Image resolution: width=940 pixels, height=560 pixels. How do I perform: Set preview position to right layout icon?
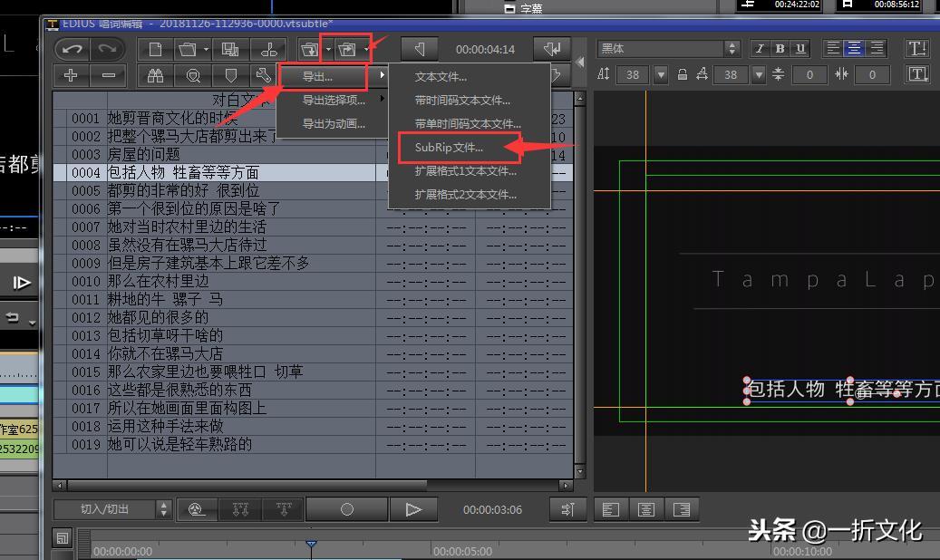[x=682, y=509]
